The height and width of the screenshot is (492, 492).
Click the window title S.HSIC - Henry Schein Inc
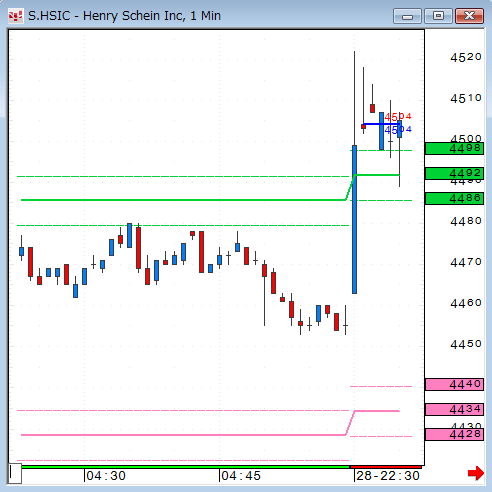point(124,16)
